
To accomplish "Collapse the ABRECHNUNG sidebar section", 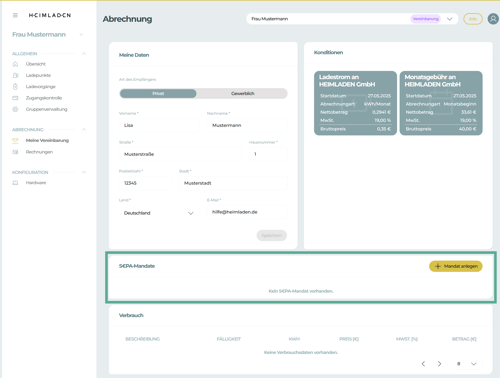I will (x=84, y=129).
